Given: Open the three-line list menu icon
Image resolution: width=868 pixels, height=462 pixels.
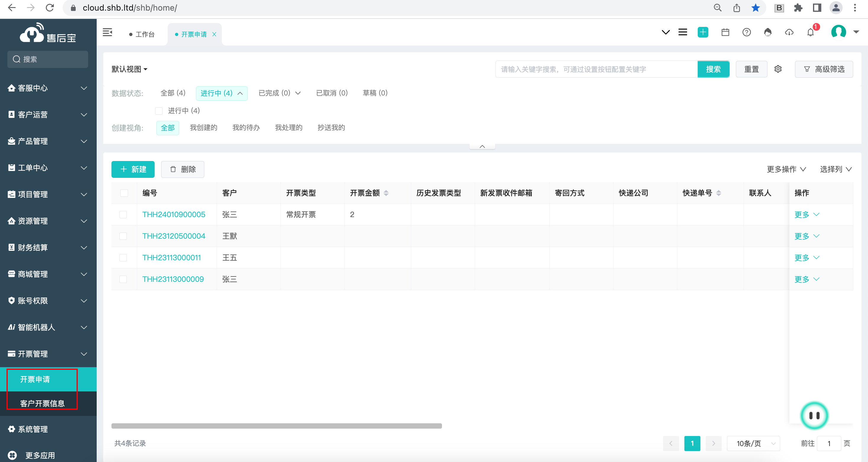Looking at the screenshot, I should tap(683, 32).
